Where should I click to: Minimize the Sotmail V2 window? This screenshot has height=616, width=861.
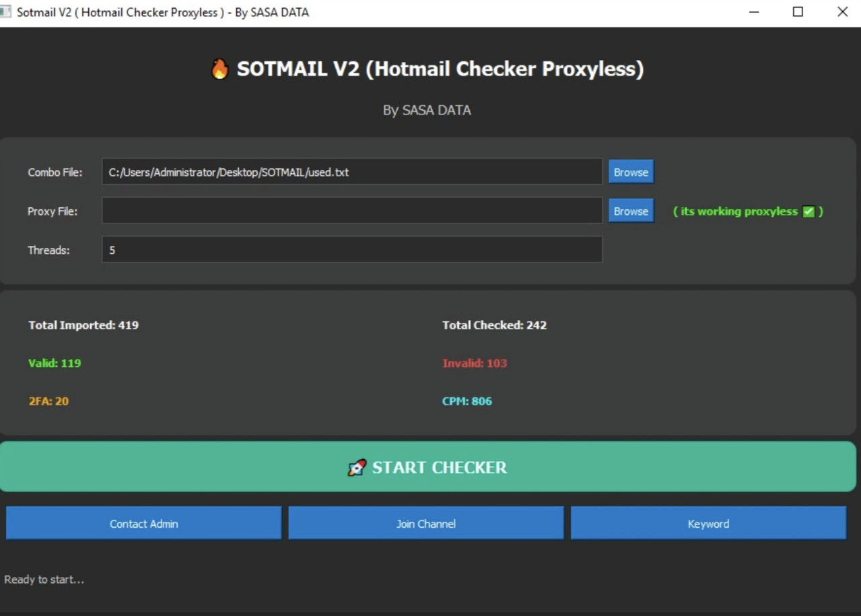(754, 12)
